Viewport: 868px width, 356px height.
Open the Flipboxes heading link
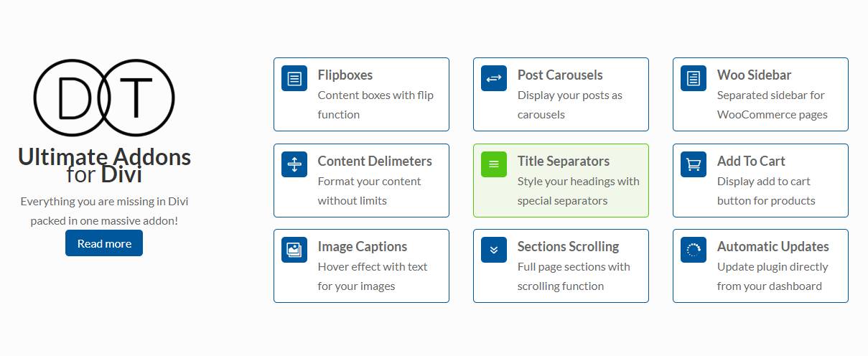345,75
